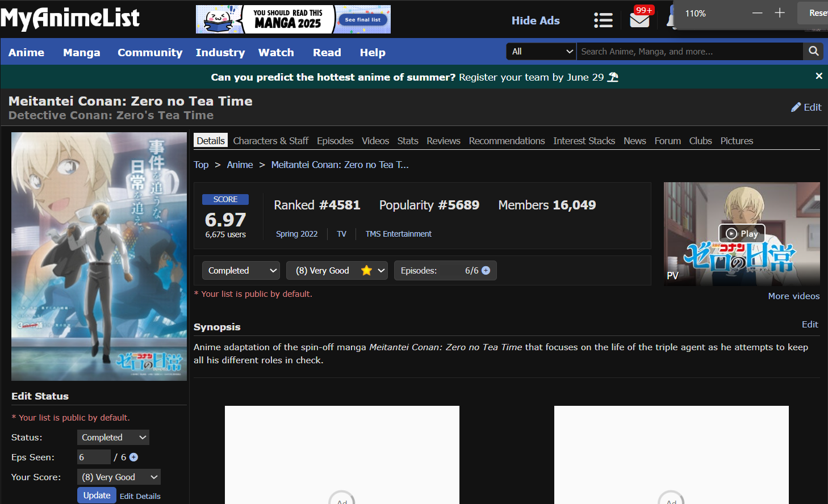The width and height of the screenshot is (828, 504).
Task: Switch to the Forum tab
Action: pyautogui.click(x=668, y=141)
